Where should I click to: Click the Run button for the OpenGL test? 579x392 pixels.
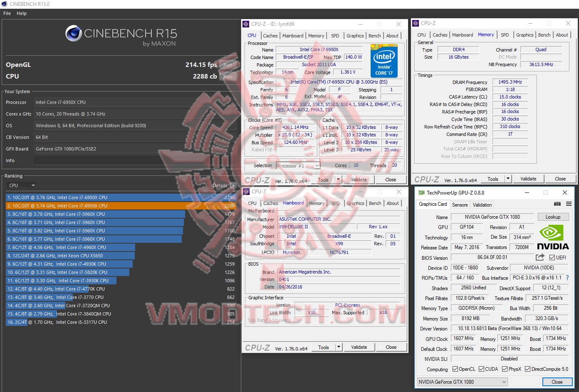(x=228, y=65)
